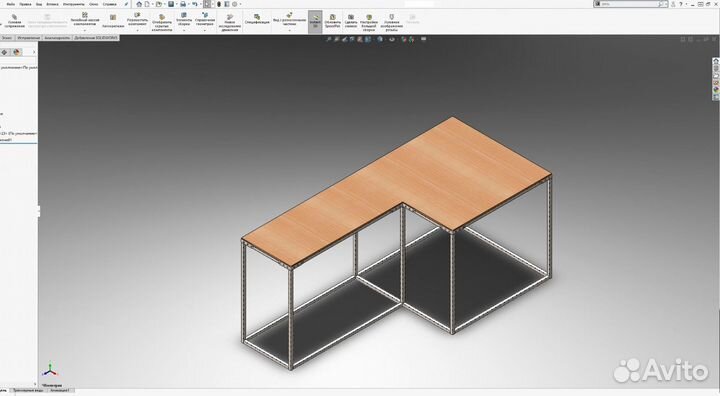This screenshot has height=396, width=720.
Task: Click Новое исследование движения tool
Action: point(230,23)
